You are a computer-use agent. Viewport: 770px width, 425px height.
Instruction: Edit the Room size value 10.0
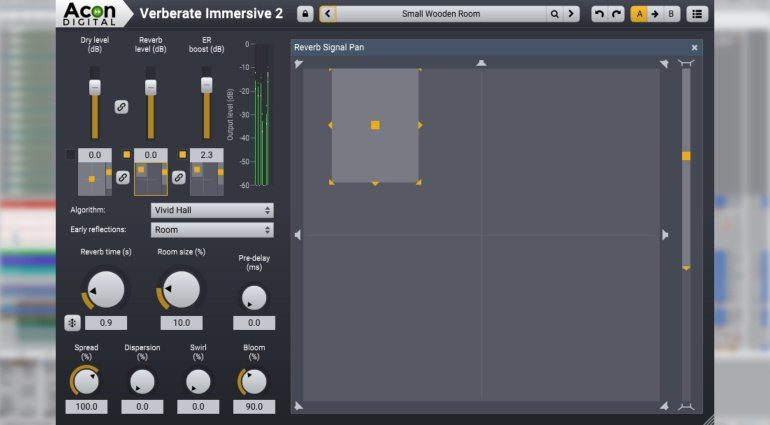click(181, 323)
